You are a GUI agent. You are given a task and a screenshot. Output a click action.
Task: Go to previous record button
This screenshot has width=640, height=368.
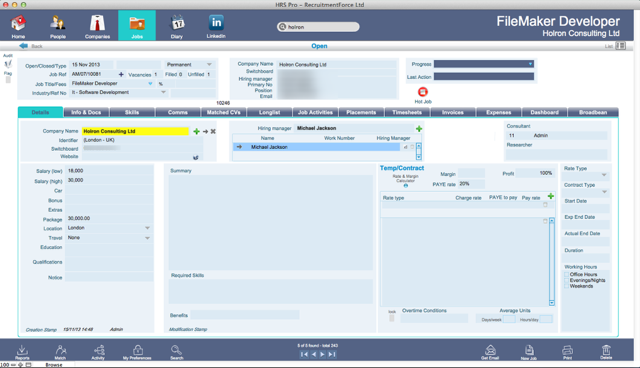pyautogui.click(x=314, y=354)
